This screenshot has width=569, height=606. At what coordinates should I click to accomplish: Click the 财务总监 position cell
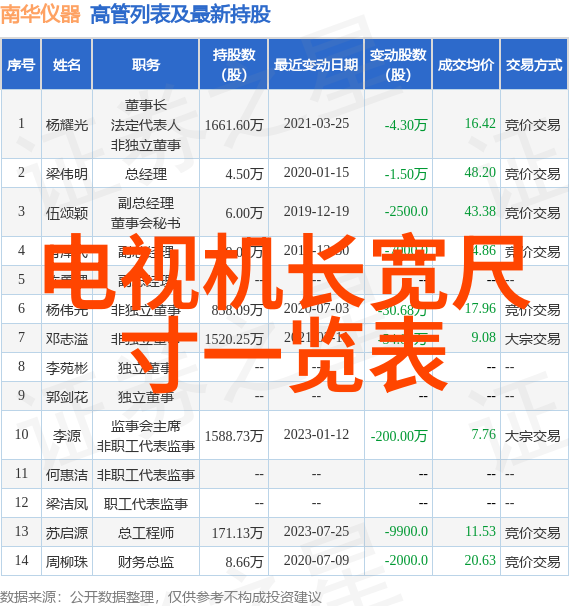[x=146, y=562]
